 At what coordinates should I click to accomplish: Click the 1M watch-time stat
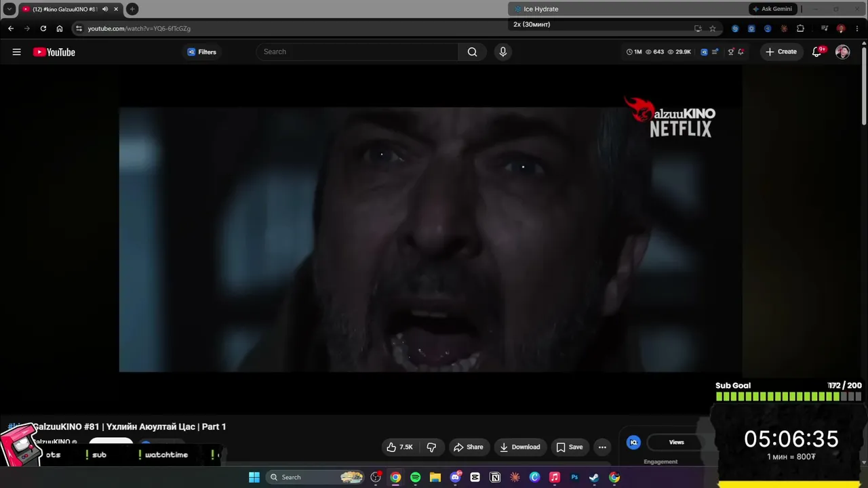pyautogui.click(x=634, y=52)
